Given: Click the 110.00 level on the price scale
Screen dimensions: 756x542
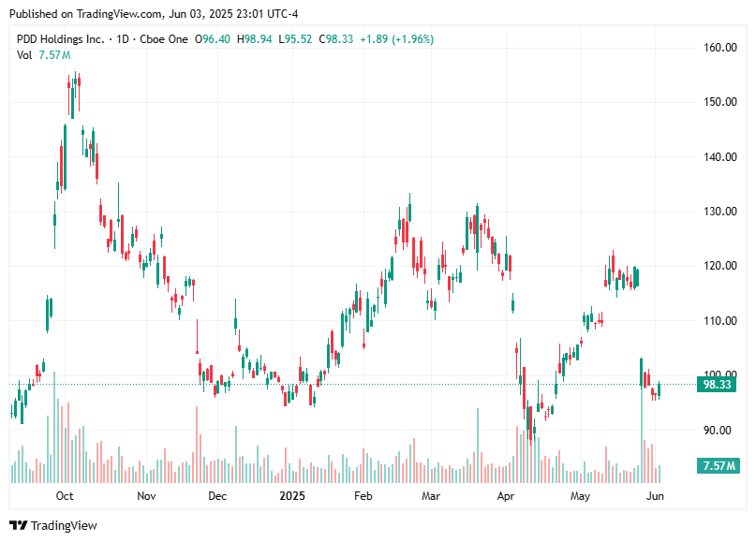Looking at the screenshot, I should click(x=719, y=321).
